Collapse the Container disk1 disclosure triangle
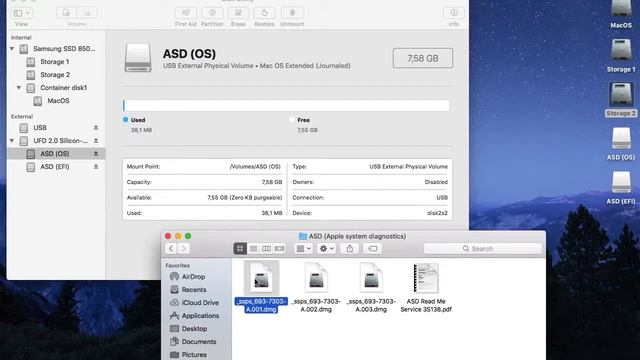Viewport: 640px width, 360px height. tap(19, 88)
